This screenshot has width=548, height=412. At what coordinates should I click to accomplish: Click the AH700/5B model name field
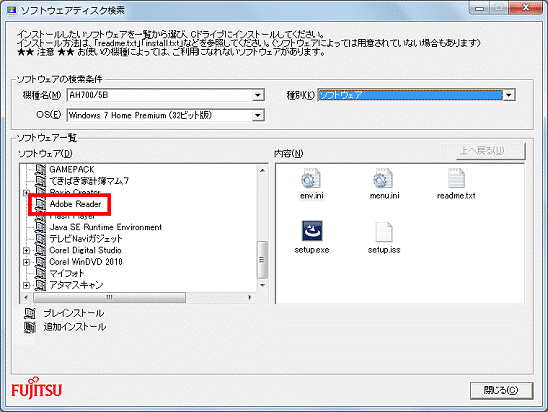[x=165, y=95]
